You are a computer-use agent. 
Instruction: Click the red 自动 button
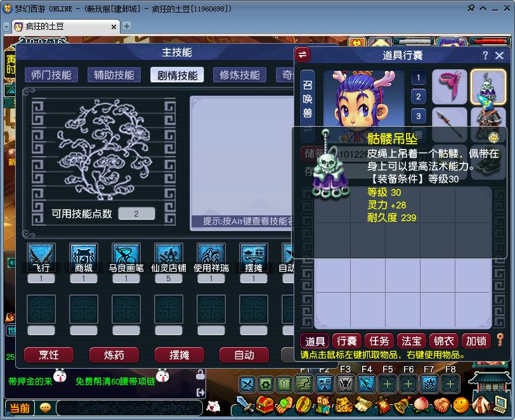click(x=244, y=355)
